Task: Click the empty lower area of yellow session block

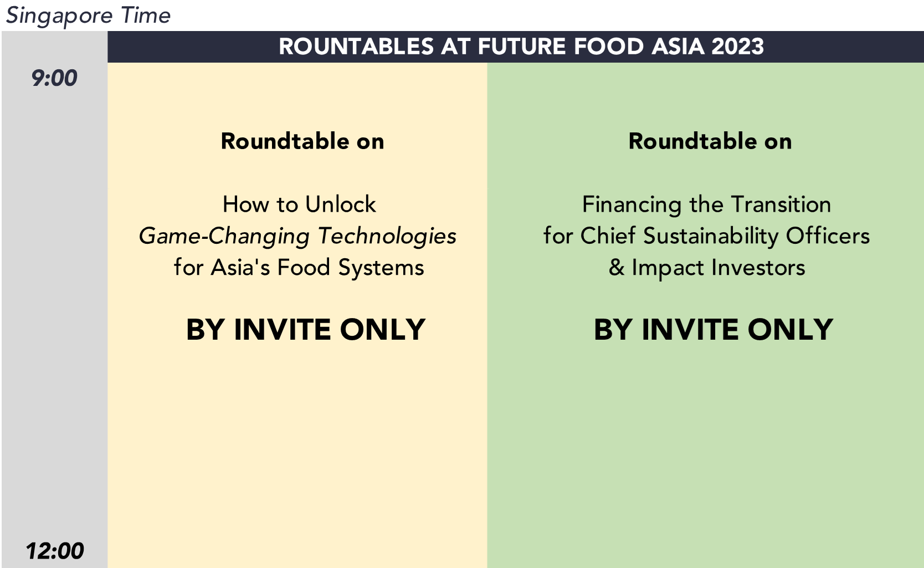Action: (x=297, y=454)
